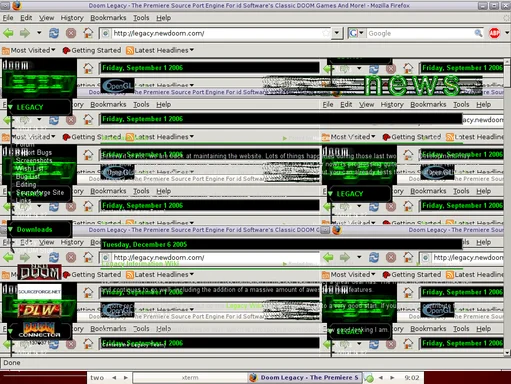Expand the main address bar URL history dropdown

point(337,33)
